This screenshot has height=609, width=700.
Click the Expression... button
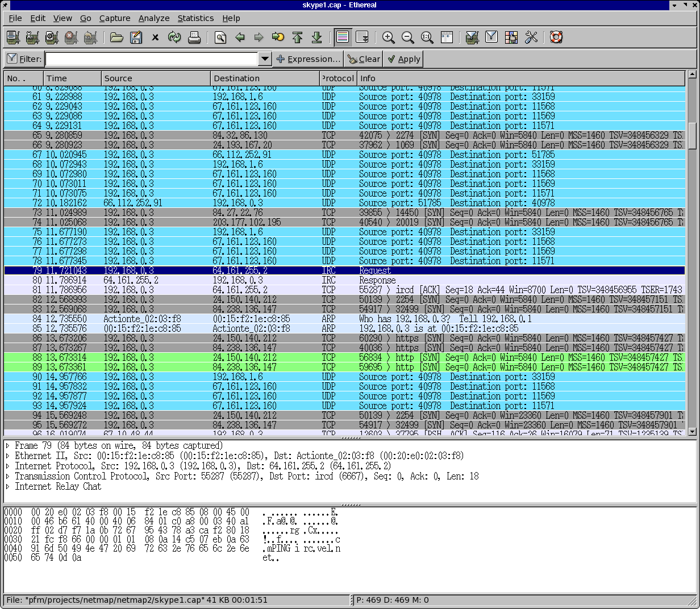[309, 59]
